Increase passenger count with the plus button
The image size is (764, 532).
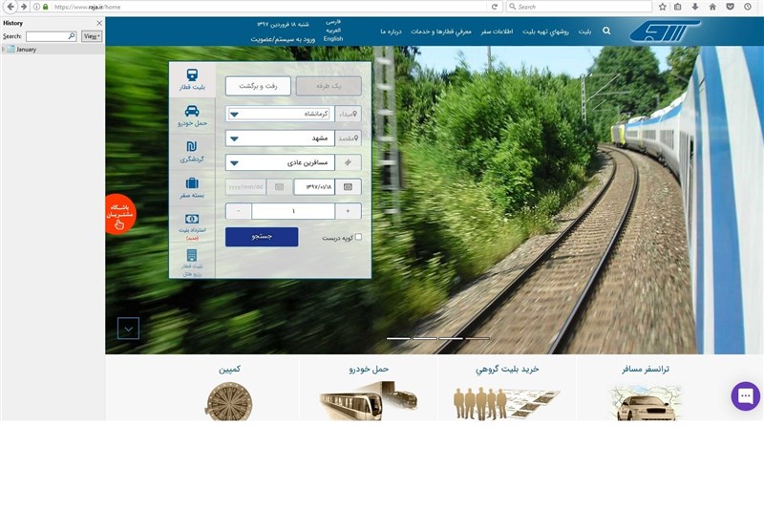[348, 211]
